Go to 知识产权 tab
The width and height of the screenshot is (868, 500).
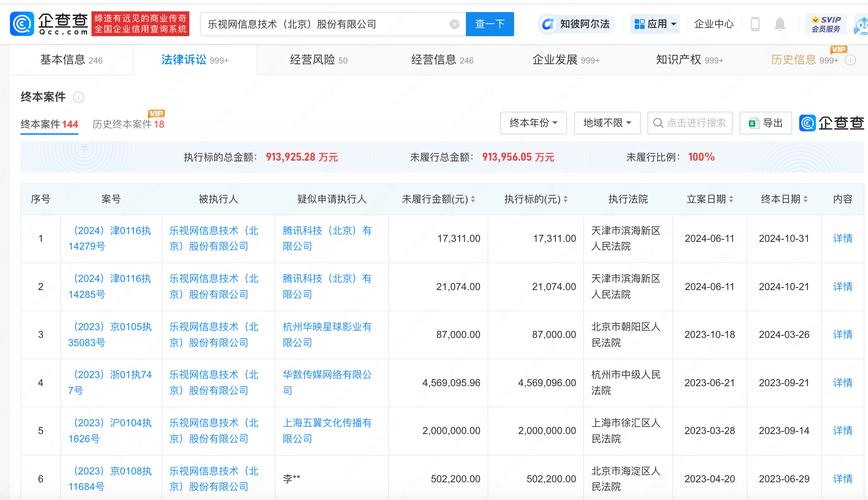(x=689, y=60)
